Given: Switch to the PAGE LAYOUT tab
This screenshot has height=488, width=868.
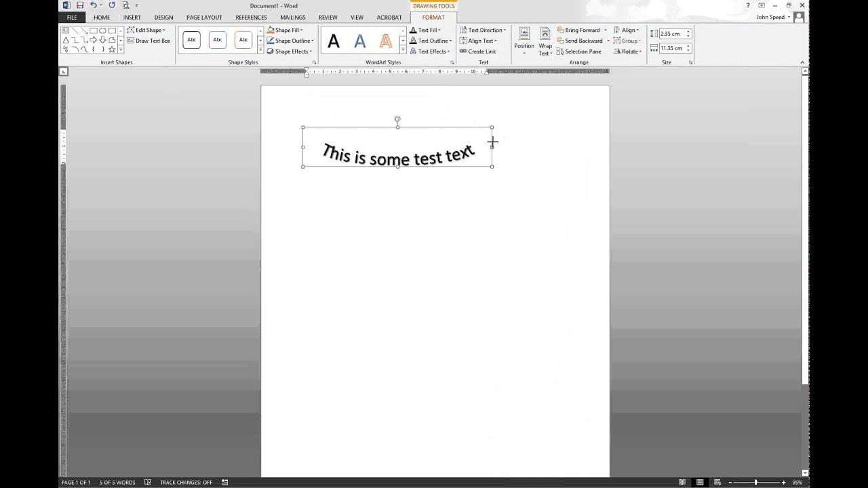Looking at the screenshot, I should pyautogui.click(x=204, y=18).
